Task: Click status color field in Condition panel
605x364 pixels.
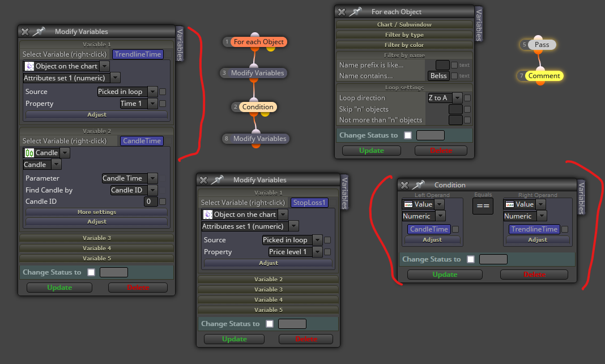Action: [x=493, y=259]
